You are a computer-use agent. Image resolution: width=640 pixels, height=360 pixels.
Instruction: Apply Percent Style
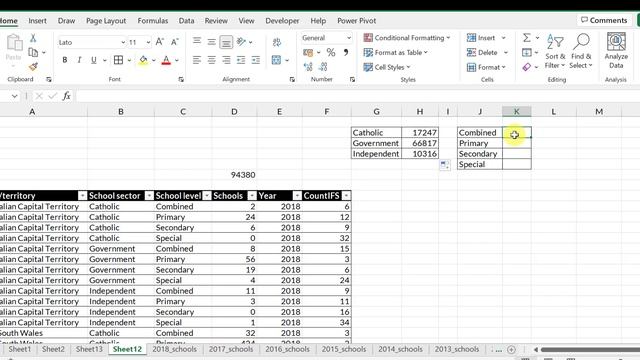coord(331,52)
